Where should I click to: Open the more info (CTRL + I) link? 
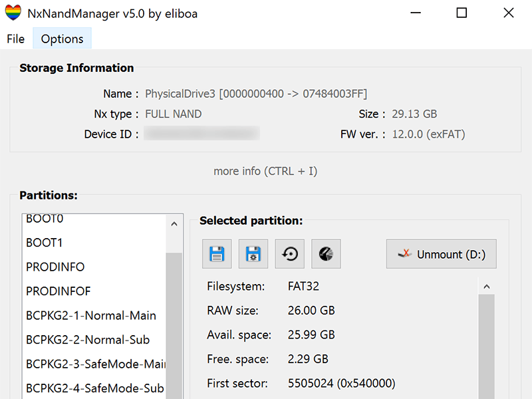tap(265, 171)
